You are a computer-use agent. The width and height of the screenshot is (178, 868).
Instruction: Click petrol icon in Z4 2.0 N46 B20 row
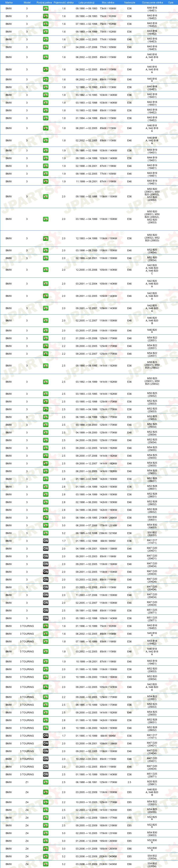point(46,792)
